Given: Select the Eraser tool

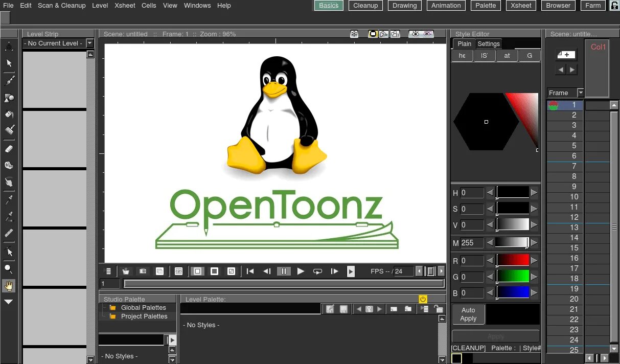Looking at the screenshot, I should [9, 149].
